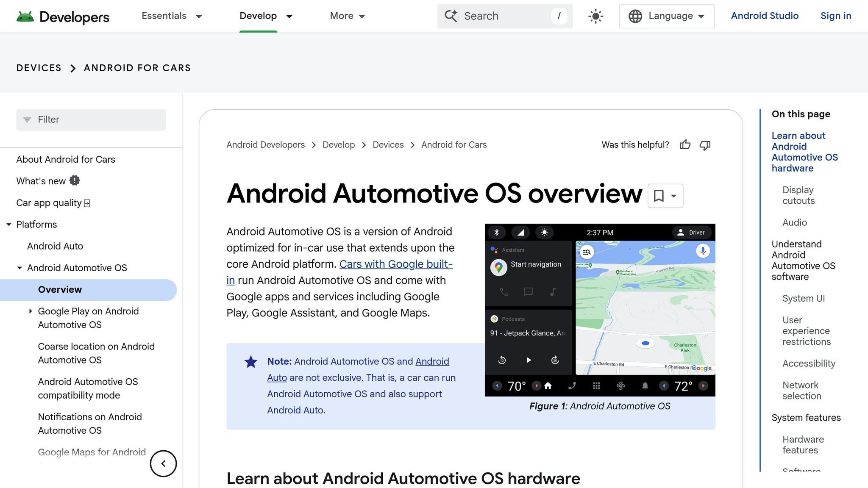Viewport: 868px width, 488px height.
Task: Open the Cars with Google built-in link
Action: 396,264
